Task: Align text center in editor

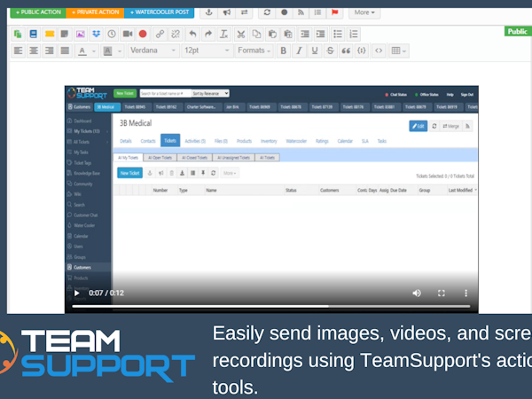Action: 34,51
